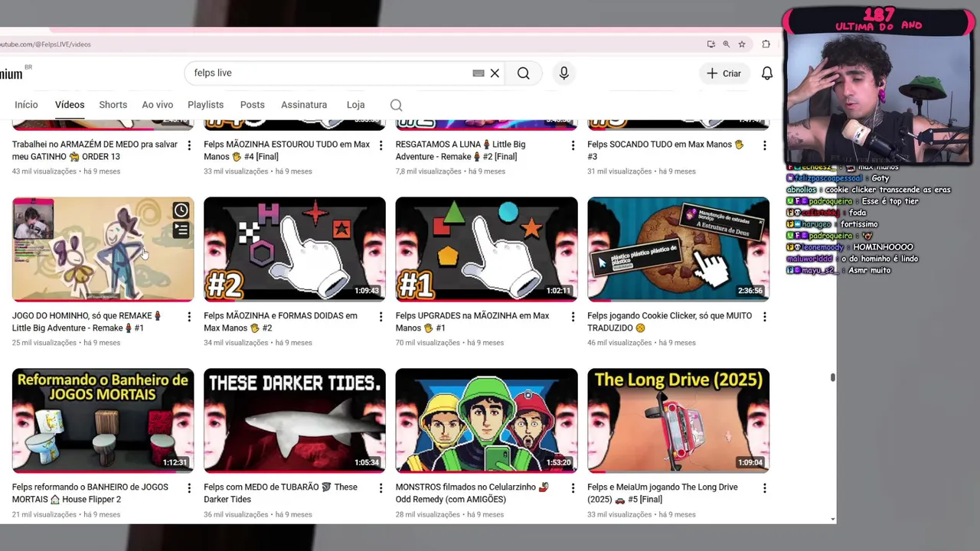Click the YouTube Premium logo
The image size is (980, 551).
[11, 74]
